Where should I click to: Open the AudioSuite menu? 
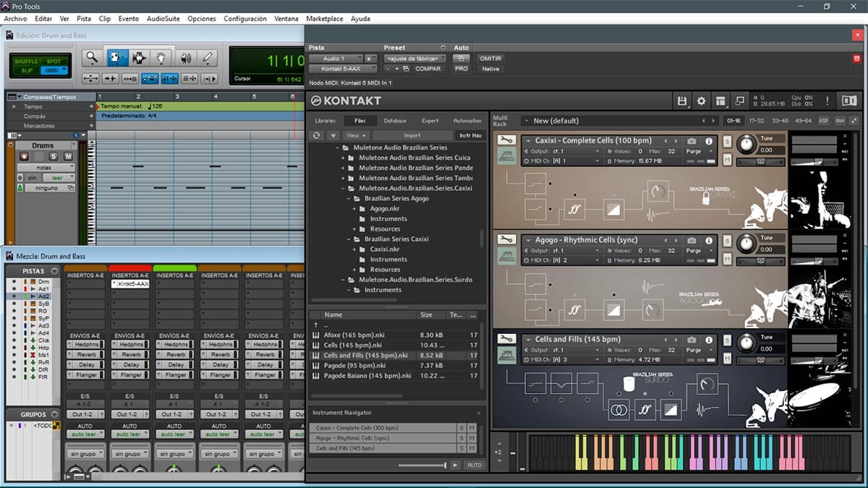point(163,19)
